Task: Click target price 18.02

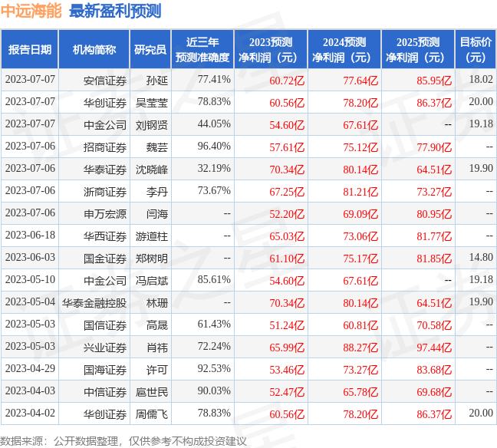Action: [481, 79]
